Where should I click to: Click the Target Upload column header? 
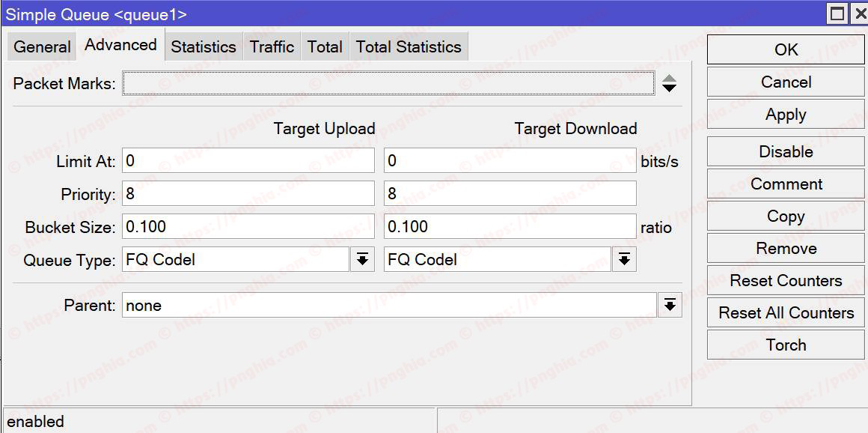pos(325,129)
